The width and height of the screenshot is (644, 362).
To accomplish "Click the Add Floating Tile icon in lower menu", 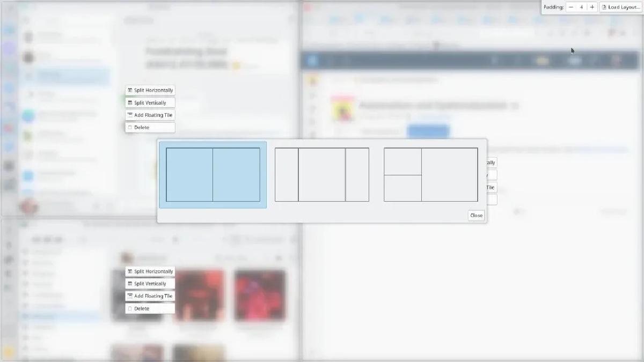I will coord(130,295).
